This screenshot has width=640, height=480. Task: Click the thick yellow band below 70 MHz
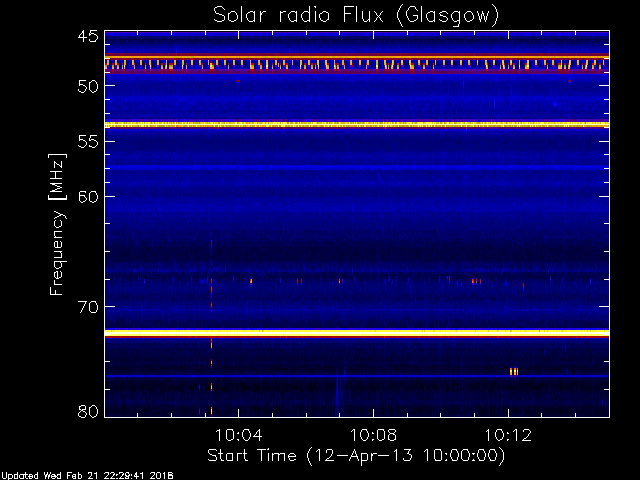(x=357, y=333)
